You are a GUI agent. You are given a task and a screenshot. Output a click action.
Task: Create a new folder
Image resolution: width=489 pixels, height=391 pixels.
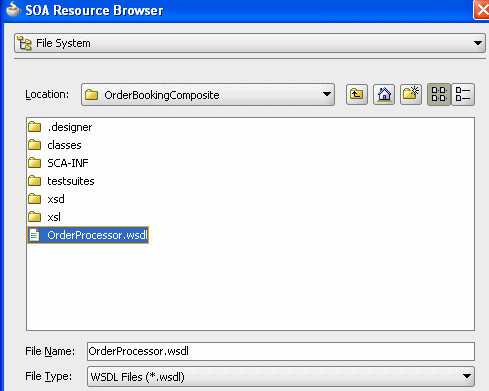tap(411, 95)
